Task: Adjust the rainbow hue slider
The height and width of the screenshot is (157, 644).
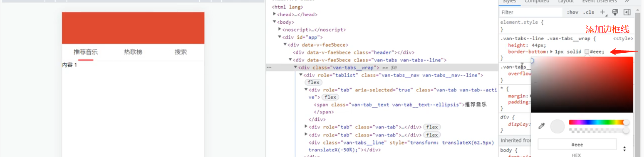Action: tap(597, 122)
